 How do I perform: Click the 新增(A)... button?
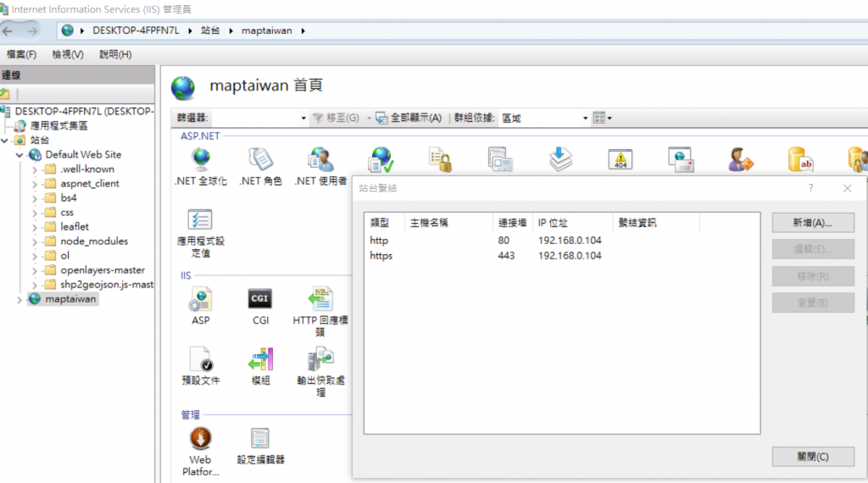pyautogui.click(x=813, y=222)
